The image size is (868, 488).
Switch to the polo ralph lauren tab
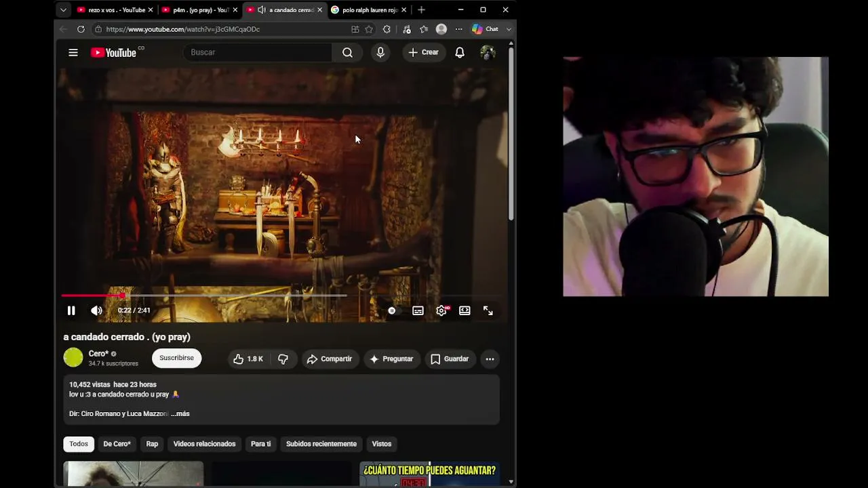pyautogui.click(x=369, y=10)
